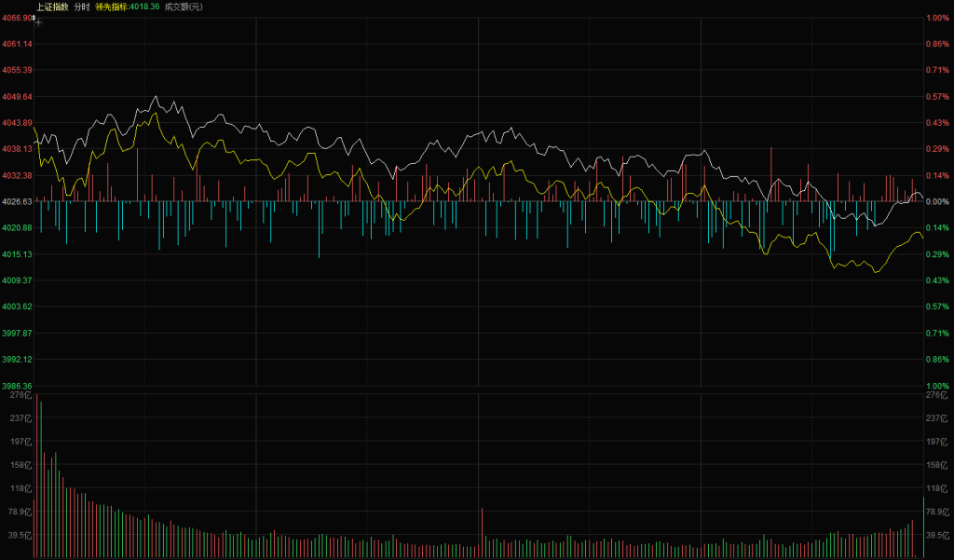Switch to the 分时 chart tab
Image resolution: width=954 pixels, height=560 pixels.
click(82, 7)
